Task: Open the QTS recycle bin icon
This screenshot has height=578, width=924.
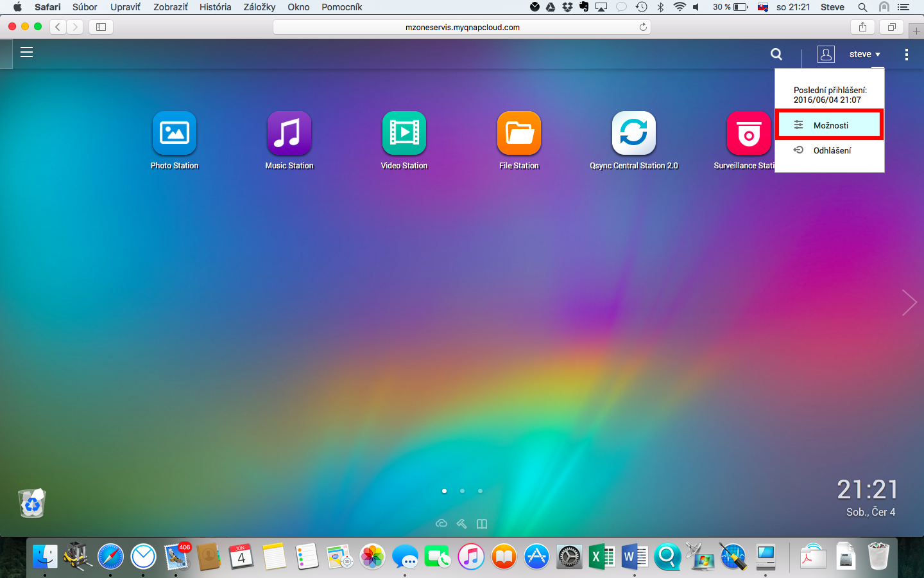Action: click(x=31, y=504)
